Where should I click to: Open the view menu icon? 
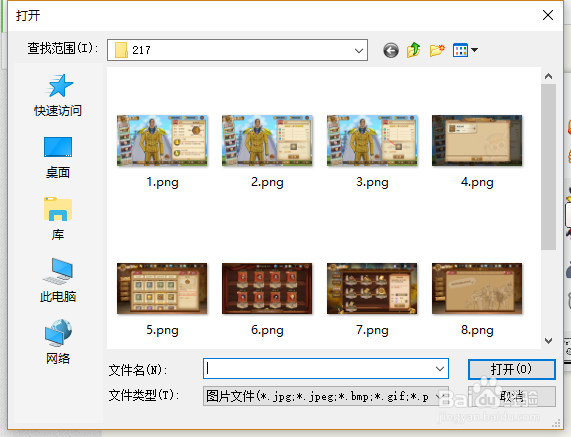tap(460, 50)
